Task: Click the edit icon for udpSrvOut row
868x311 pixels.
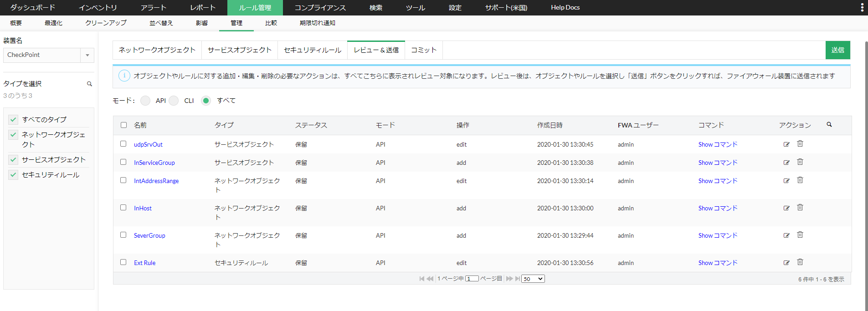Action: point(786,144)
